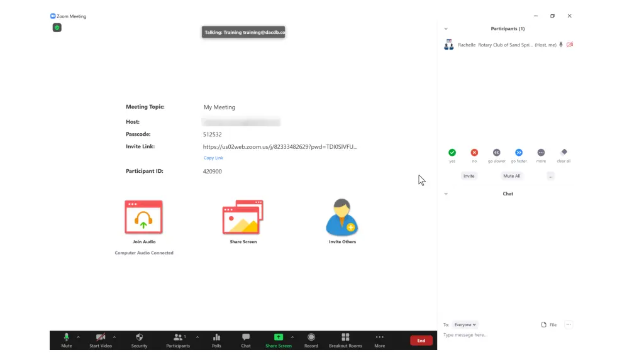Open Breakout Rooms
This screenshot has width=644, height=362.
click(345, 340)
